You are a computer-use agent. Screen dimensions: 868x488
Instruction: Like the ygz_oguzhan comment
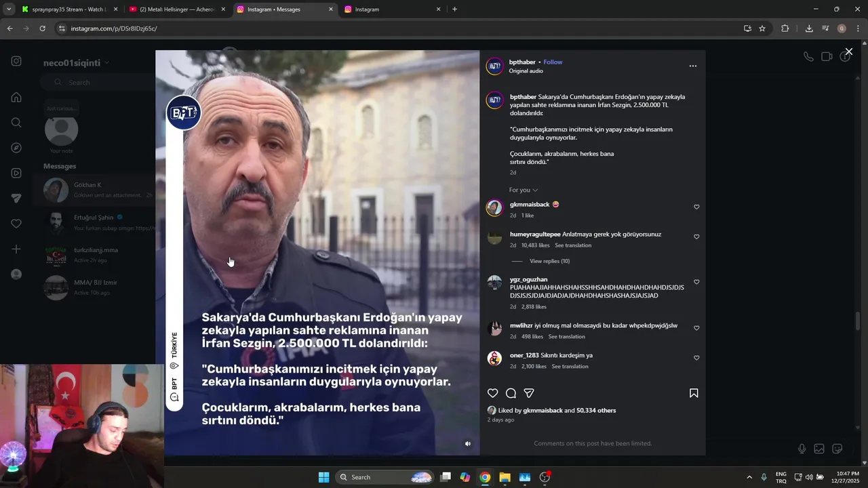(696, 282)
